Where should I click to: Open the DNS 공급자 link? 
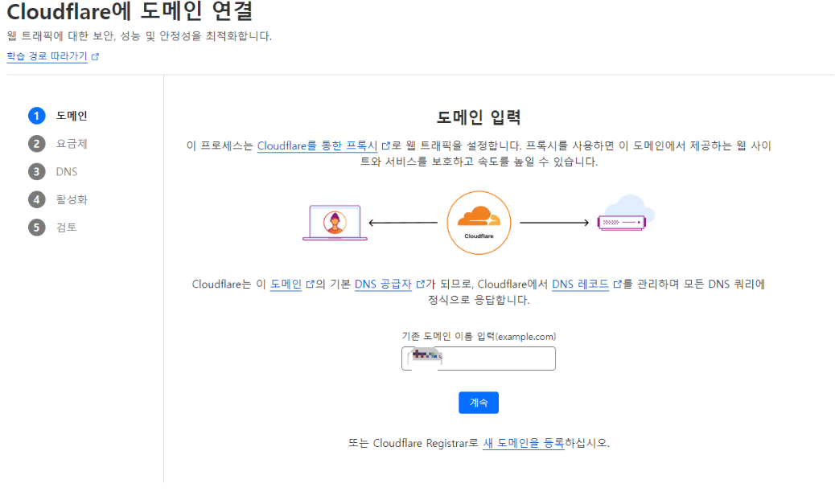coord(383,285)
